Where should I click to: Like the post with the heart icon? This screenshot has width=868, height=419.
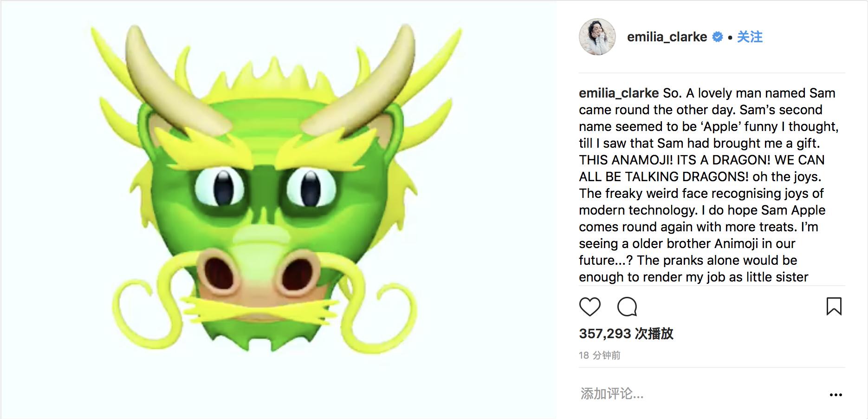(590, 307)
